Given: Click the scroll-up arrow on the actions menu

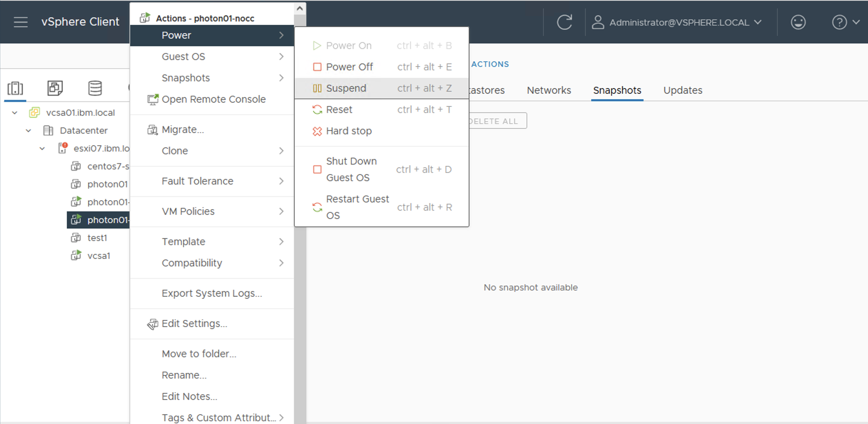Looking at the screenshot, I should click(x=299, y=8).
